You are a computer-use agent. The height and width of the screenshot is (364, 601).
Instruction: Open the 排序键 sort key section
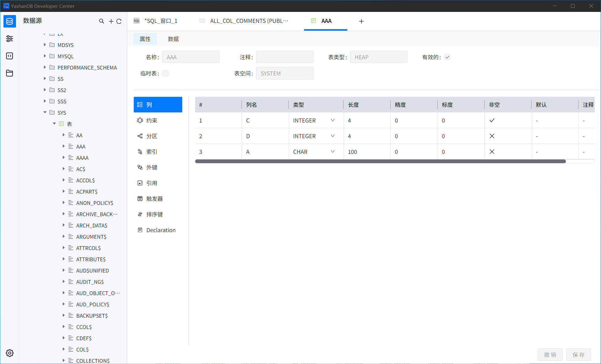pos(158,214)
